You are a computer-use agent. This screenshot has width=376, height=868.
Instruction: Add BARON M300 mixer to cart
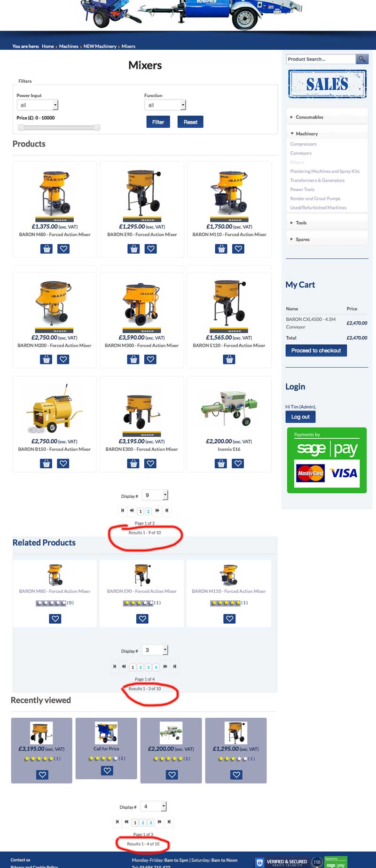pyautogui.click(x=133, y=359)
